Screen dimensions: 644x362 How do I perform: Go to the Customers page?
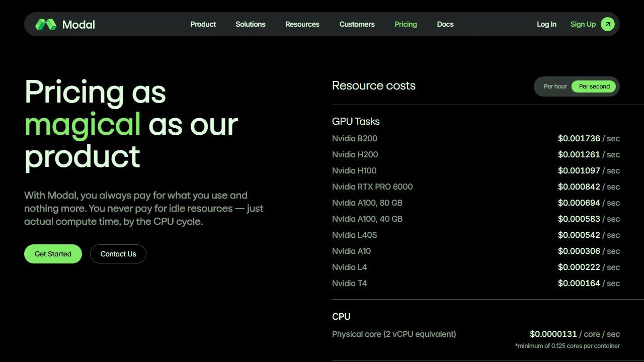click(357, 24)
